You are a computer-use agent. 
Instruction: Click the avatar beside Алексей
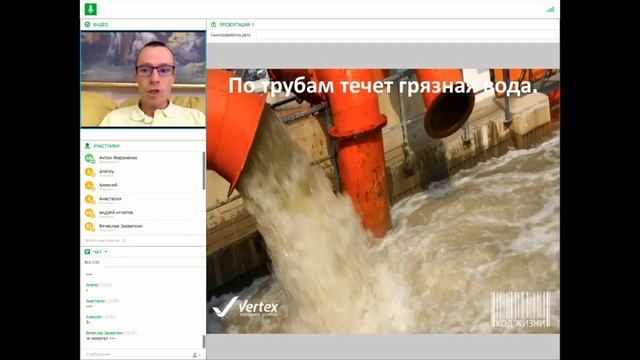(x=89, y=186)
